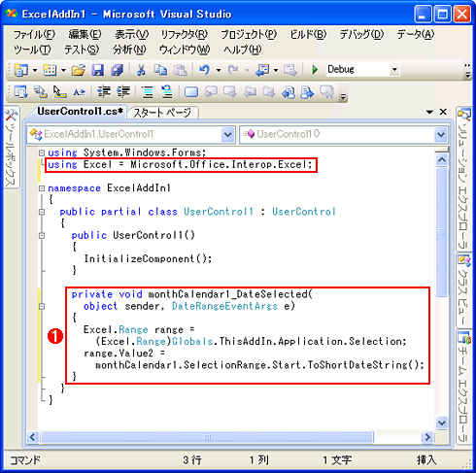Click the Save All icon

118,70
